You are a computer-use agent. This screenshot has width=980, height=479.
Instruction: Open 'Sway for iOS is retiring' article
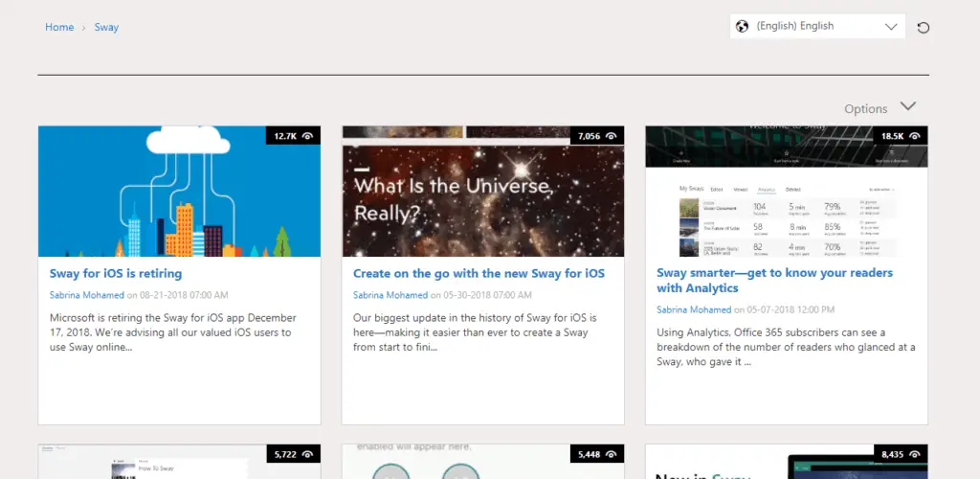[x=116, y=273]
